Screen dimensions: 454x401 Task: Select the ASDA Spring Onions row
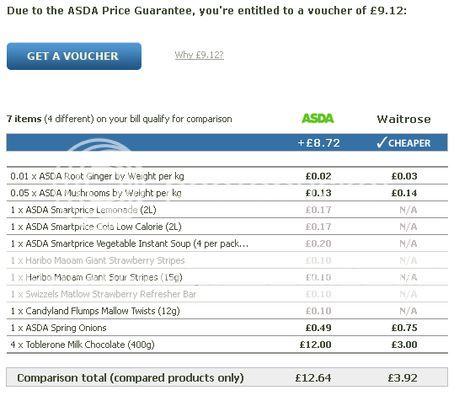coord(227,328)
